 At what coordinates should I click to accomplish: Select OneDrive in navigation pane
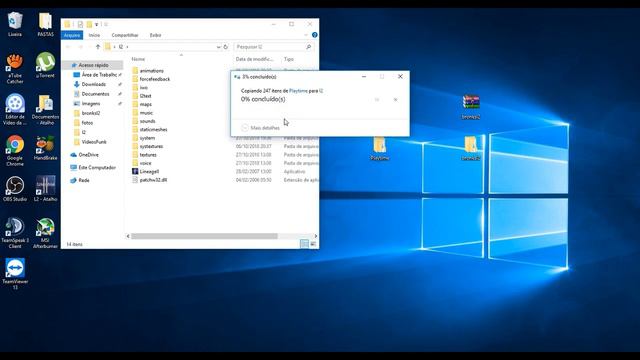pyautogui.click(x=88, y=155)
